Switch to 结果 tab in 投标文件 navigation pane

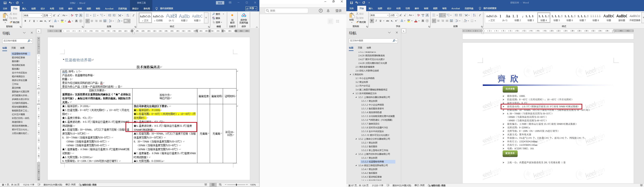click(x=369, y=48)
